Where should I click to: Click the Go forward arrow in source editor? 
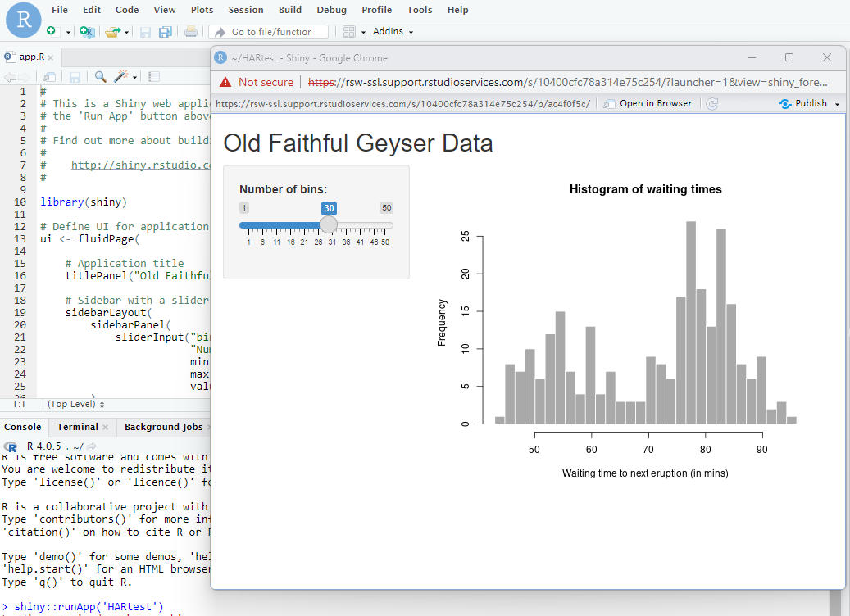pyautogui.click(x=24, y=77)
